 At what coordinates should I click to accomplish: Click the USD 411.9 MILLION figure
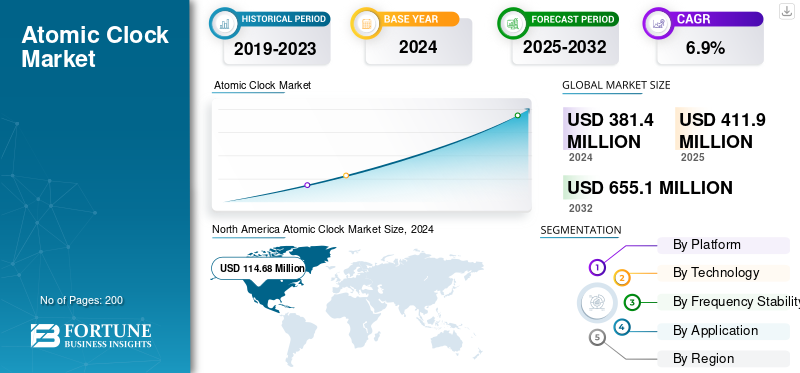point(722,130)
